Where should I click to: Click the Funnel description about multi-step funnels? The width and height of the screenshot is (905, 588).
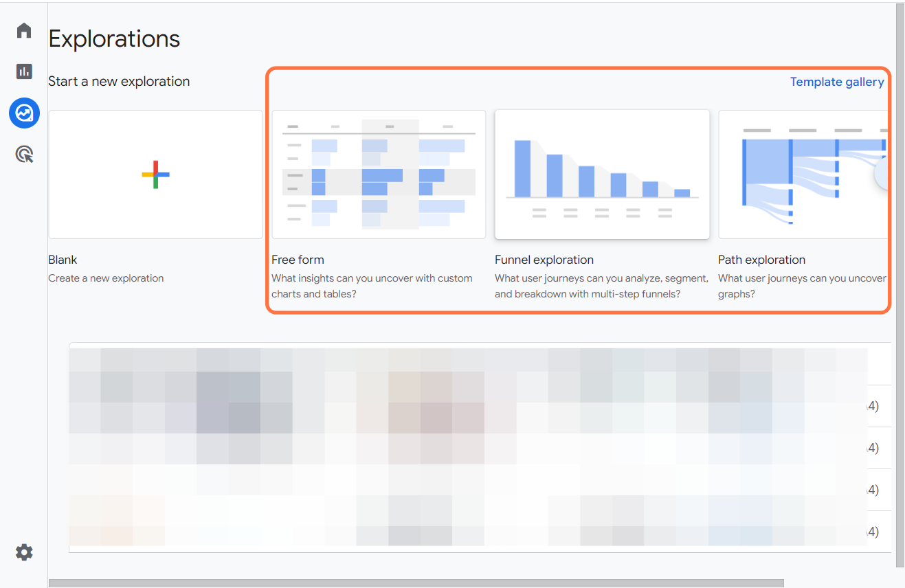[601, 286]
